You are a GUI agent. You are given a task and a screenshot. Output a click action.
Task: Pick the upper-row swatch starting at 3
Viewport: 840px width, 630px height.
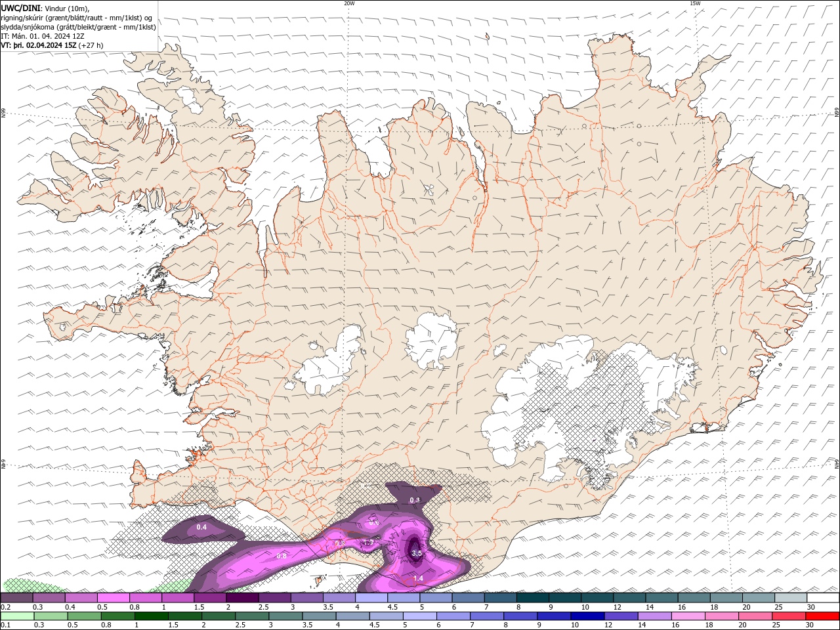(306, 598)
